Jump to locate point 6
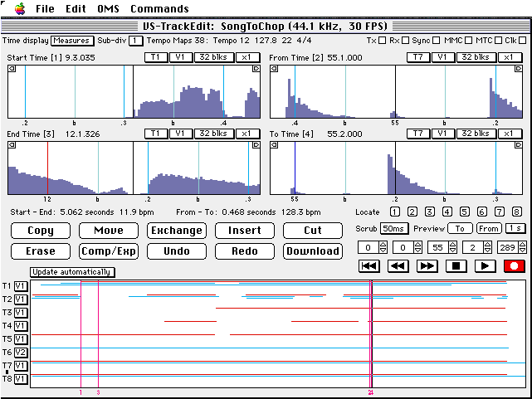Screen dimensions: 532x399 (x=481, y=212)
